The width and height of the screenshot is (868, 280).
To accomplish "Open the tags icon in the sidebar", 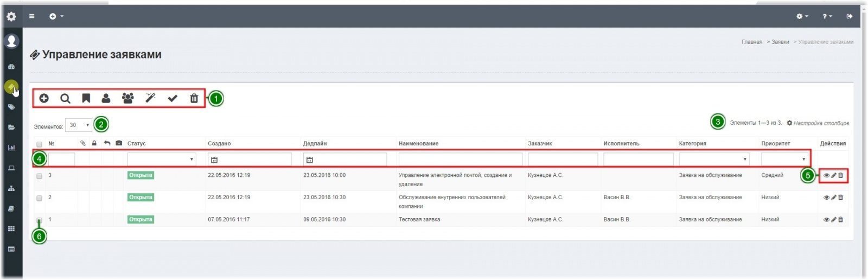I will pos(11,107).
